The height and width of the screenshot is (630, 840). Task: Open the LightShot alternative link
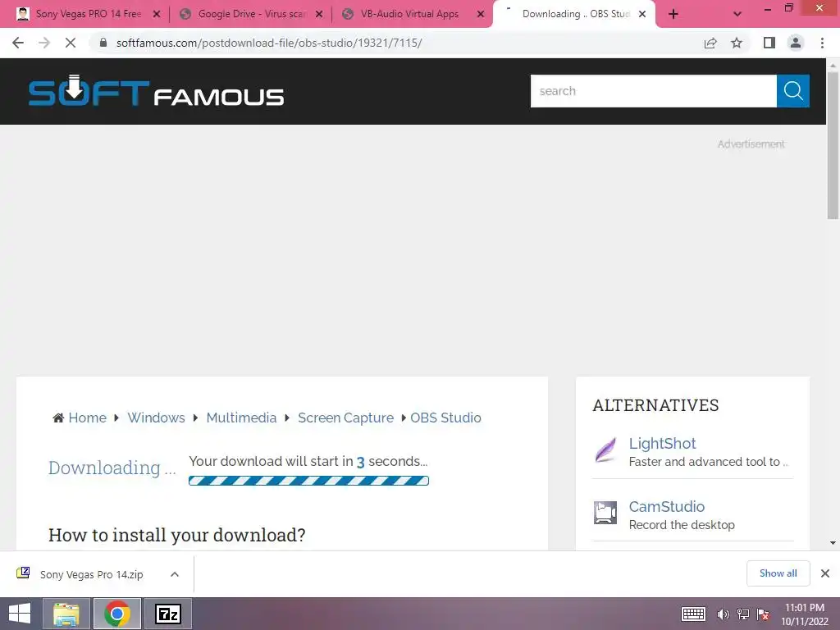click(x=662, y=444)
